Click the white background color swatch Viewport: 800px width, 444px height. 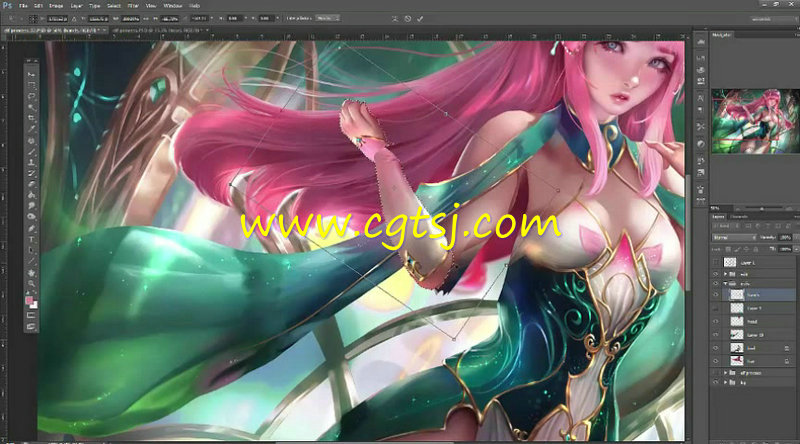pos(34,305)
